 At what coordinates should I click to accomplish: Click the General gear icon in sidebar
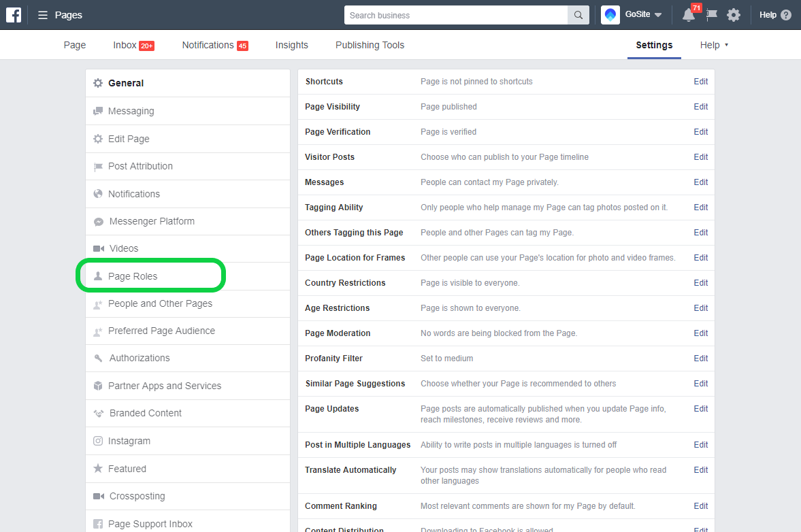98,83
